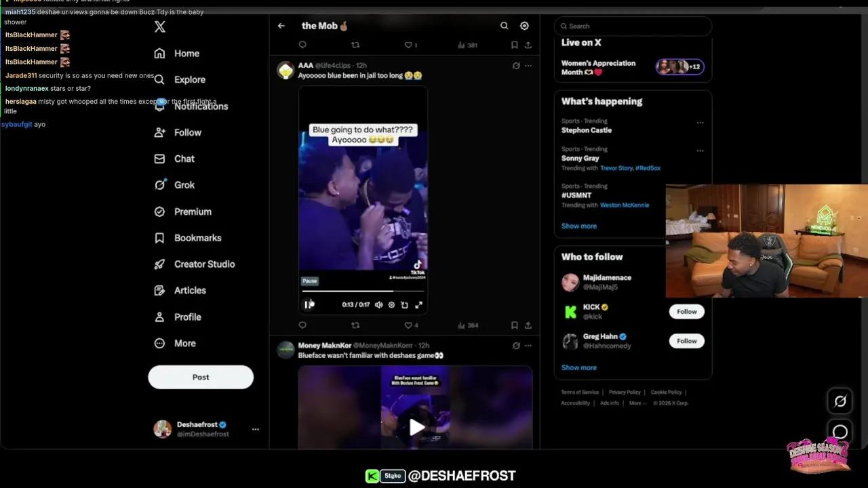Click the X logo in sidebar
Screen dimensions: 868x488
pos(160,26)
